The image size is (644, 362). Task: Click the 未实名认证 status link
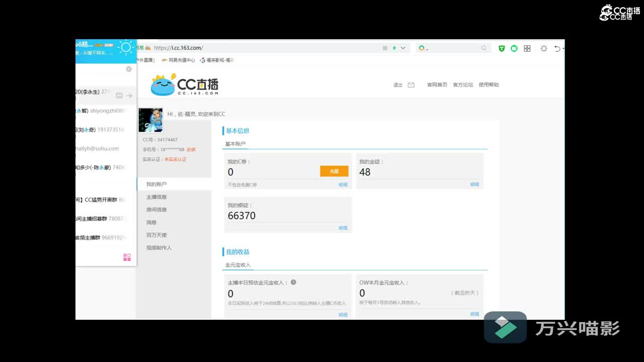pyautogui.click(x=175, y=159)
